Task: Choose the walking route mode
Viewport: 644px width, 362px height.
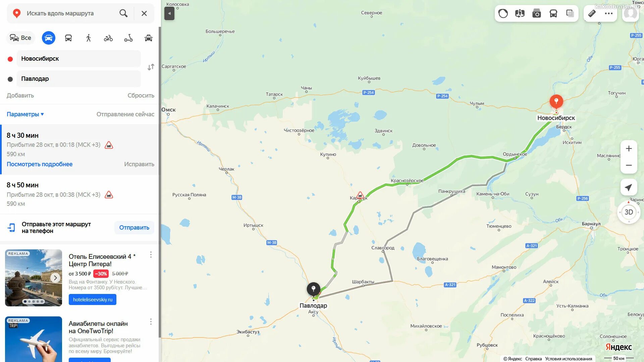Action: point(89,38)
